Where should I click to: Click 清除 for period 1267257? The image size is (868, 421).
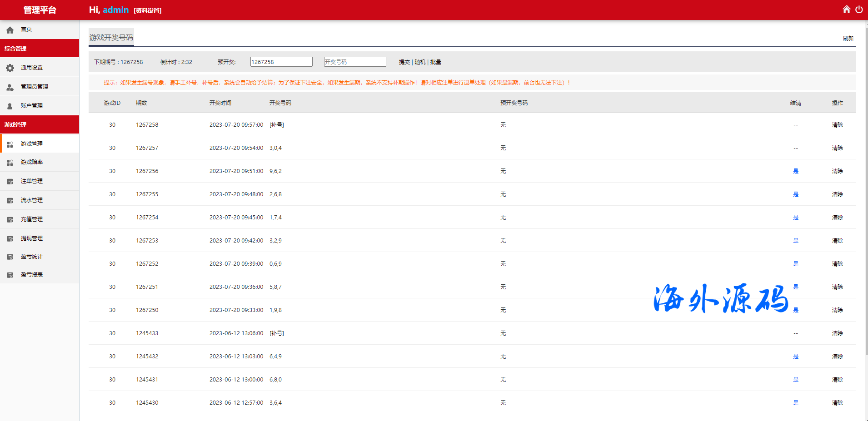coord(837,148)
